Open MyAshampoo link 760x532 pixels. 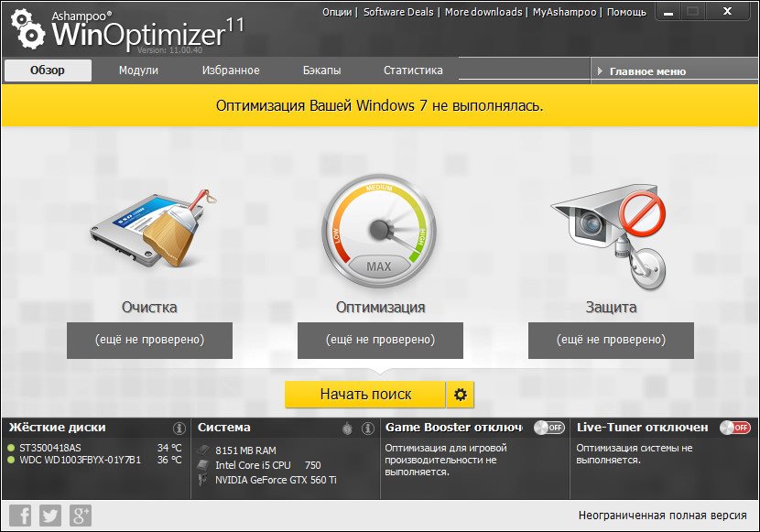pos(564,12)
